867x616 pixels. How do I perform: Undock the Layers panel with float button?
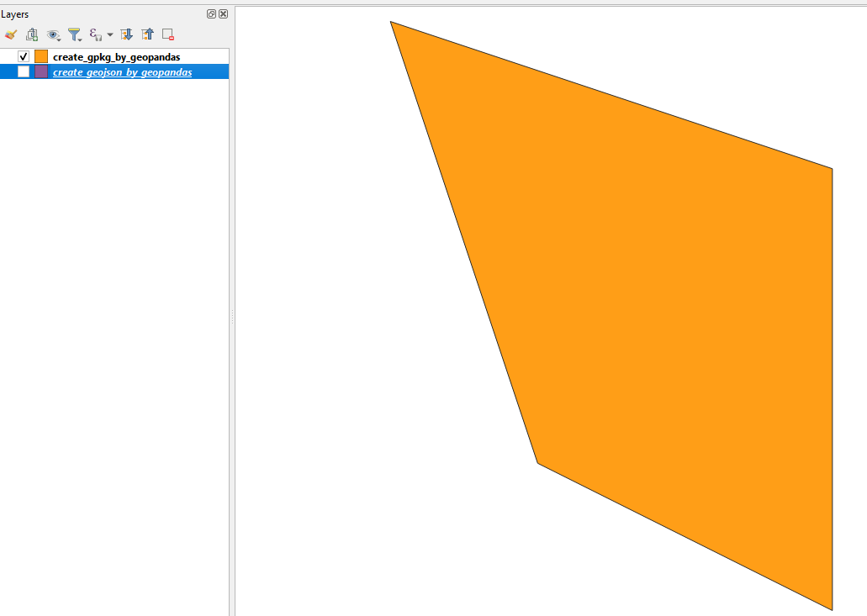click(211, 13)
